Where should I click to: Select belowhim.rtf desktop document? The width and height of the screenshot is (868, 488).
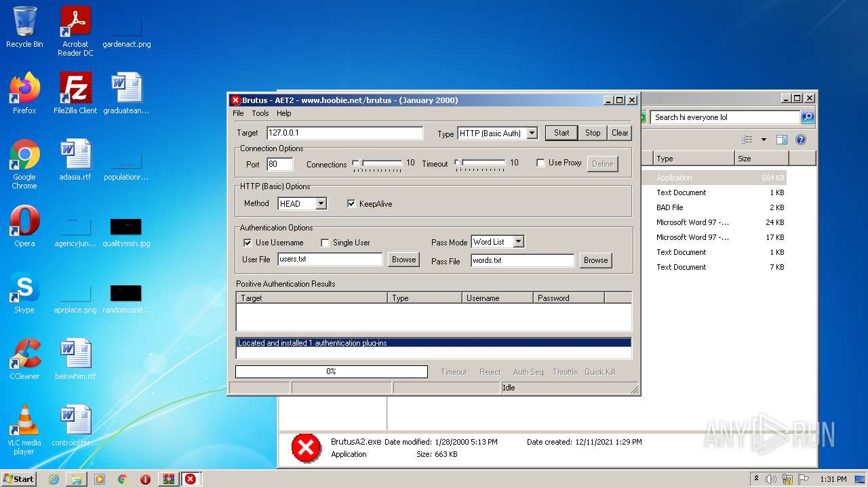[x=75, y=359]
